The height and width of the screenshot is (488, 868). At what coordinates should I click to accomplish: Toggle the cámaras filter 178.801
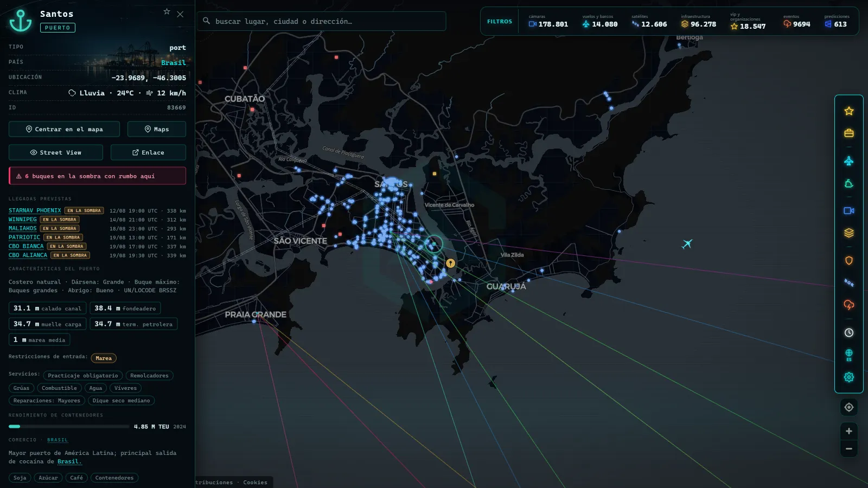click(x=548, y=22)
